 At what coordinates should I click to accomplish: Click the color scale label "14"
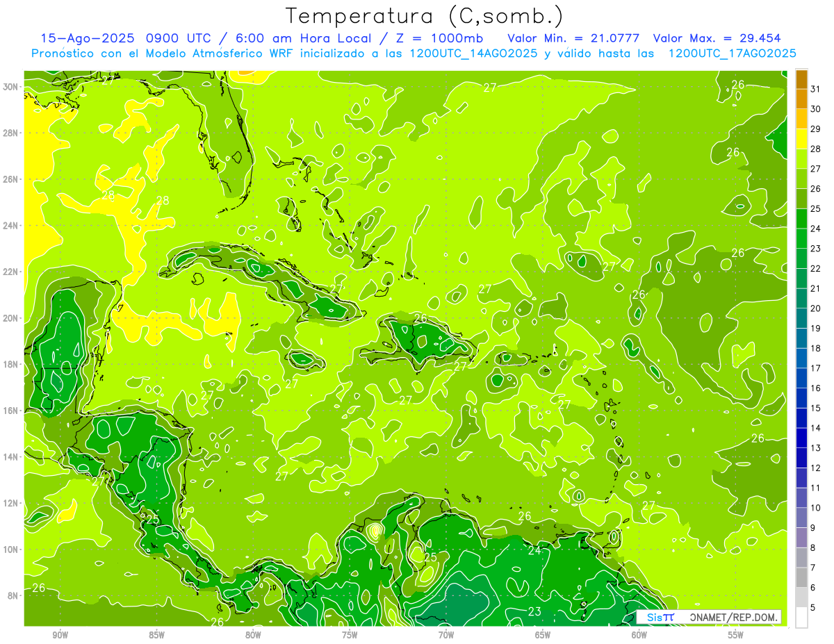pyautogui.click(x=815, y=428)
